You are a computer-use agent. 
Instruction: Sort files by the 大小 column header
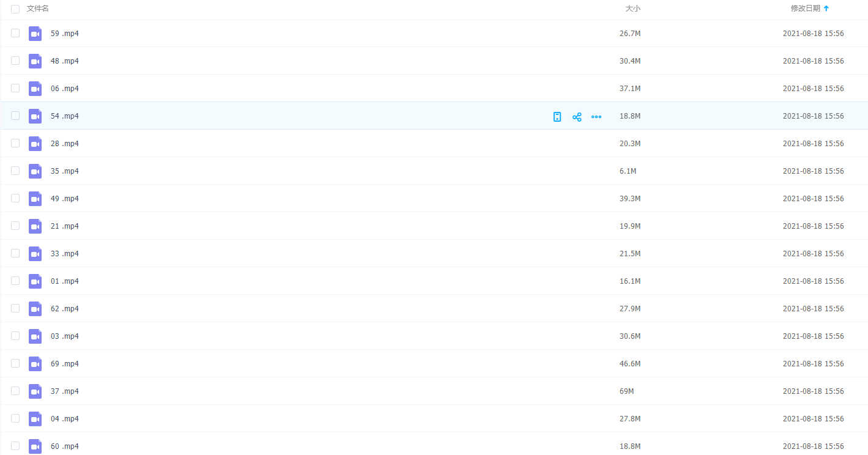point(632,9)
